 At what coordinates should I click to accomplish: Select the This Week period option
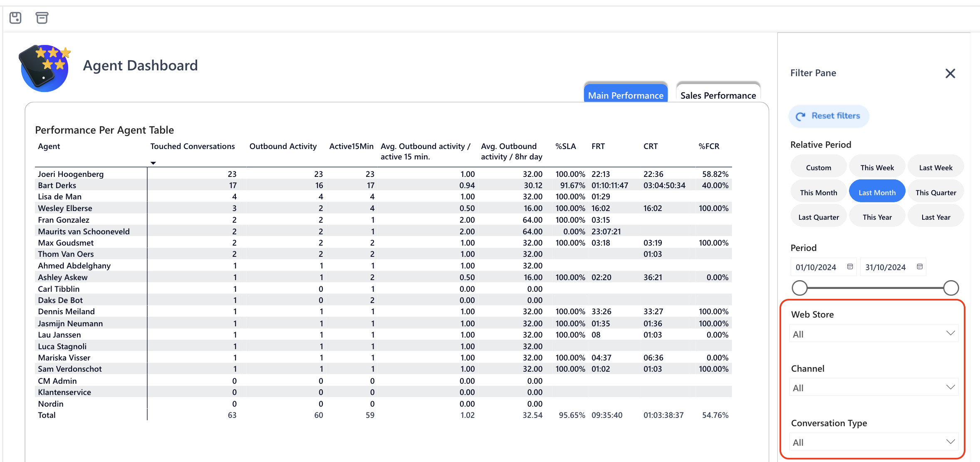pos(877,168)
